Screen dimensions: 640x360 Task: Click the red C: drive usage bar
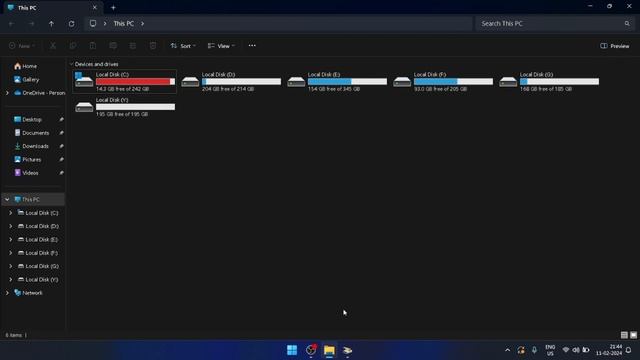coord(136,82)
